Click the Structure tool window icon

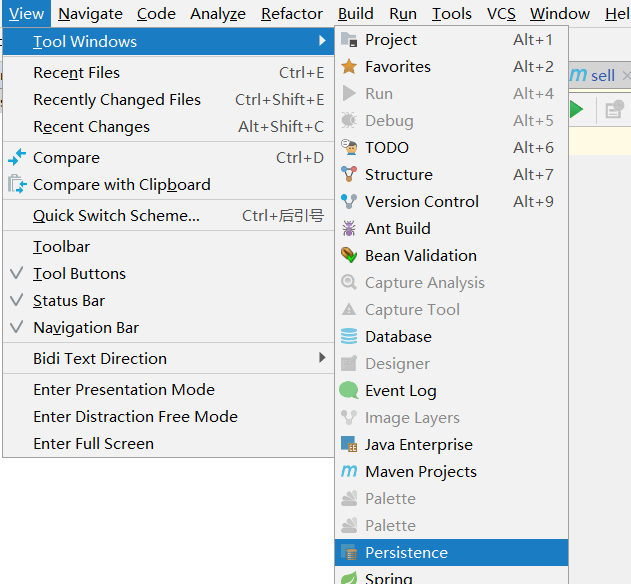(349, 175)
